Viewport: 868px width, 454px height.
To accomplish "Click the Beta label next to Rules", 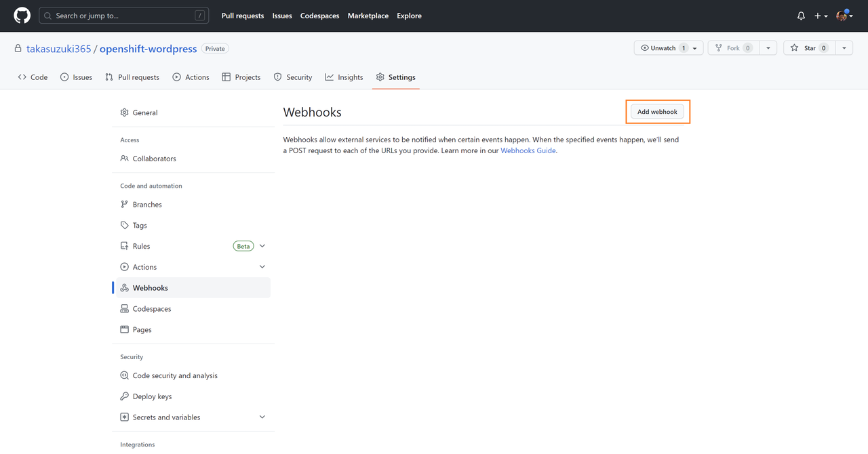I will coord(243,246).
